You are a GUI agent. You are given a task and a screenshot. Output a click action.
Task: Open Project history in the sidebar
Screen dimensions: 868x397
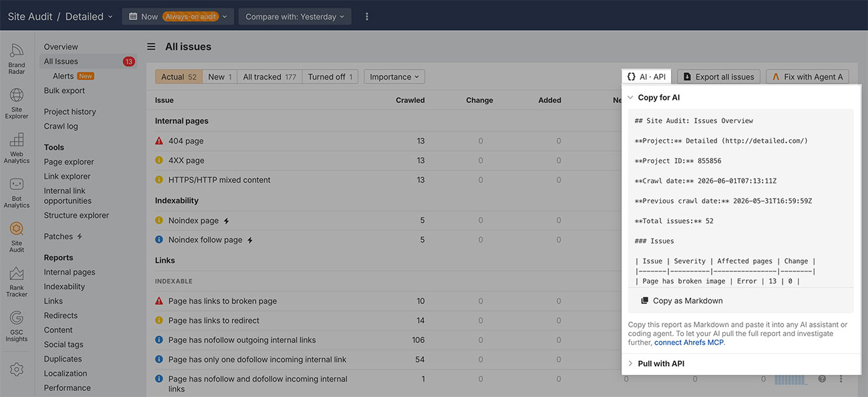(70, 112)
